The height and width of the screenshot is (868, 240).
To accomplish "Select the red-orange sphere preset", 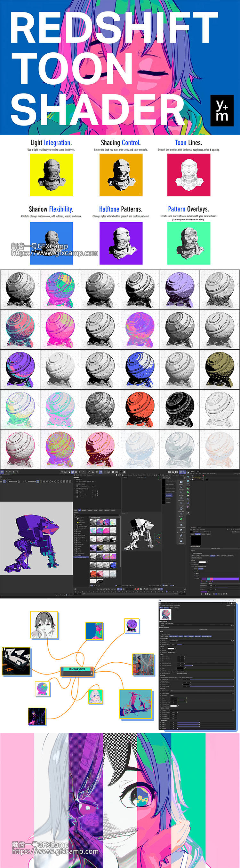I will tap(140, 409).
